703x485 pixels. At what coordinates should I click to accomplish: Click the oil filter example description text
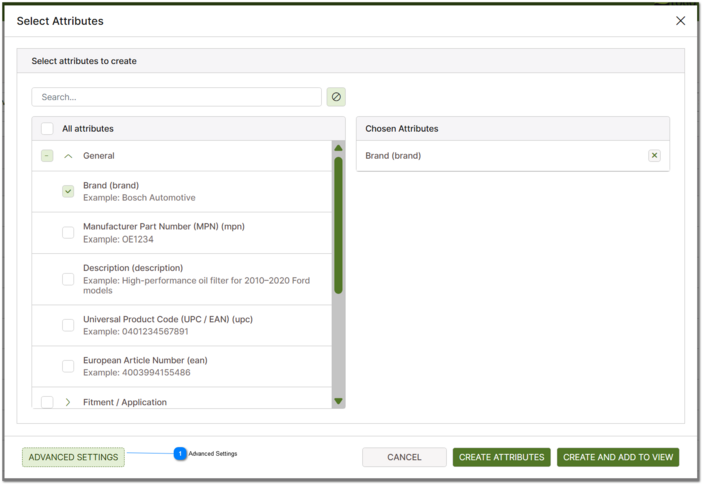pos(196,285)
